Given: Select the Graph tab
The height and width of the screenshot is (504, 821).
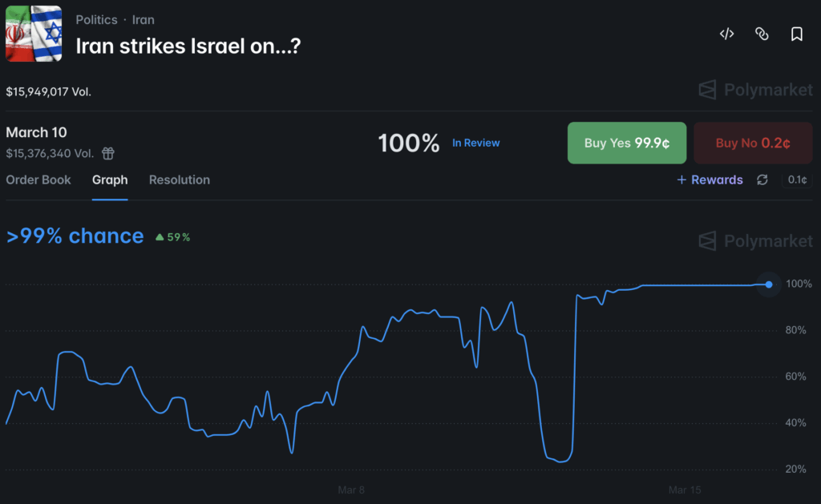Looking at the screenshot, I should pos(110,179).
